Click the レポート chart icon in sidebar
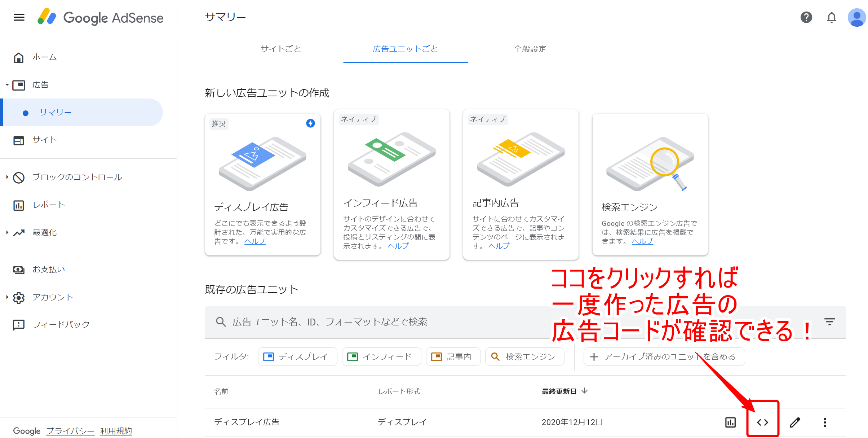 (19, 205)
